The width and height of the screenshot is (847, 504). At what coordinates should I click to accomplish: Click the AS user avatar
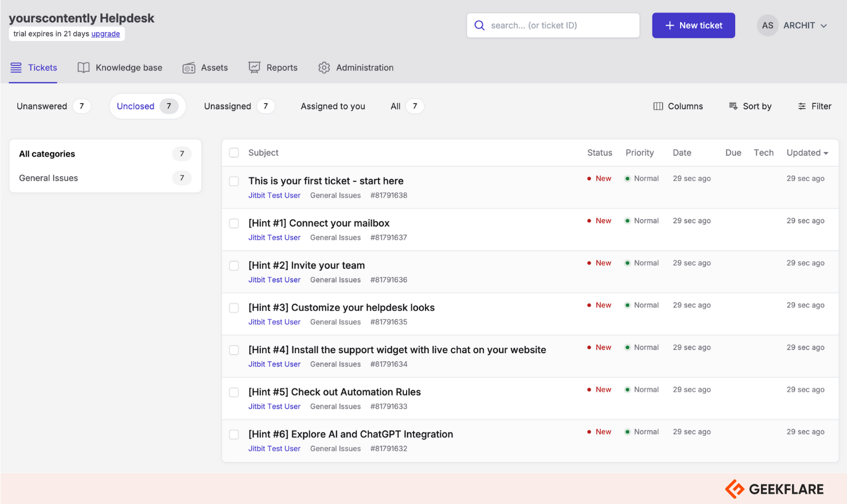click(767, 25)
